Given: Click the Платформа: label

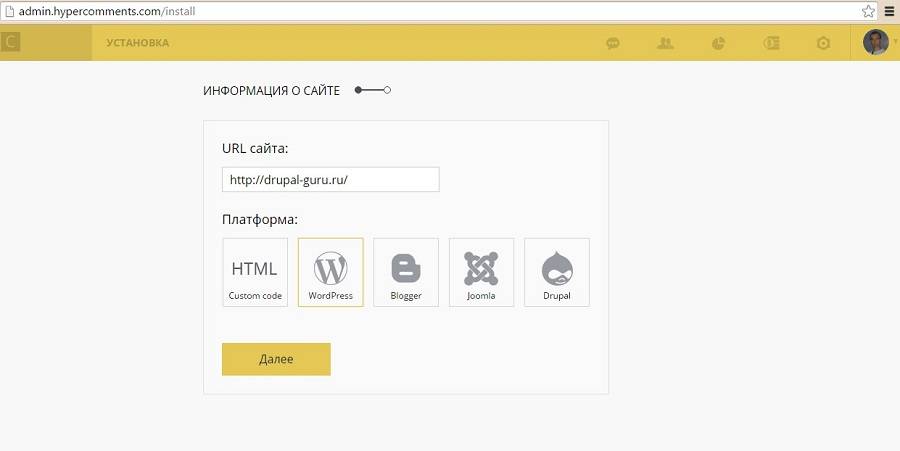Looking at the screenshot, I should coord(260,219).
